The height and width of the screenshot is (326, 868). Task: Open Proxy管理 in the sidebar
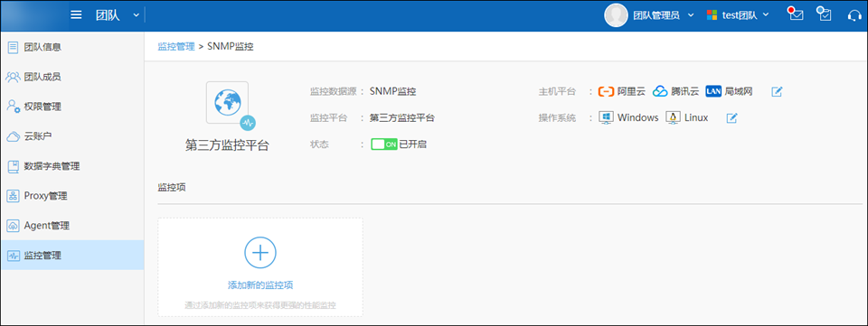(x=72, y=196)
